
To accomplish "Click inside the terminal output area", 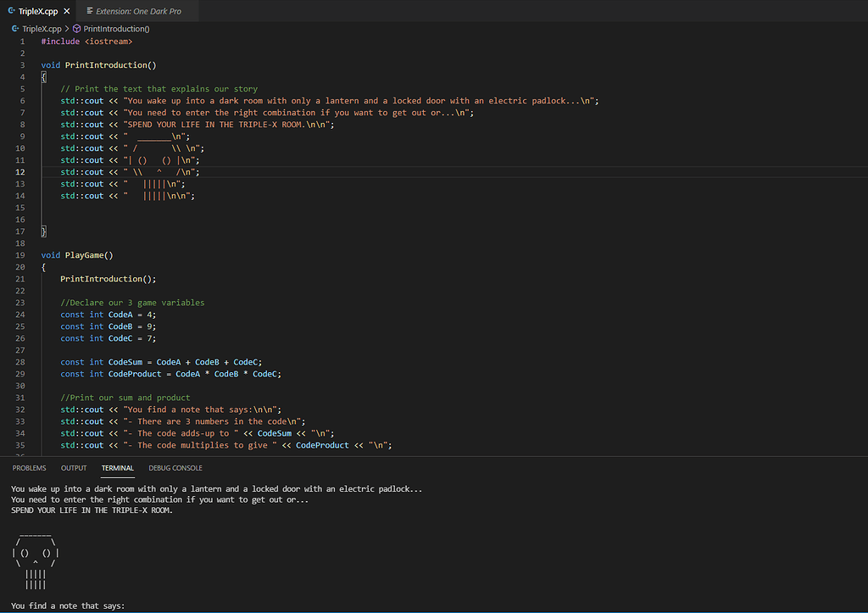I will [x=254, y=543].
